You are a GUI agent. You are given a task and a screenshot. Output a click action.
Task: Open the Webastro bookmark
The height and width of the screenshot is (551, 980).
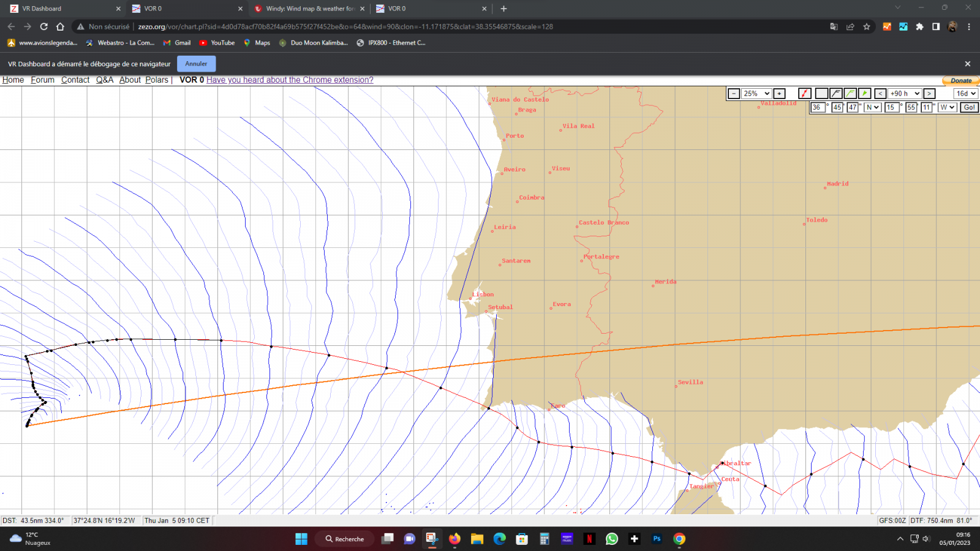[x=120, y=43]
